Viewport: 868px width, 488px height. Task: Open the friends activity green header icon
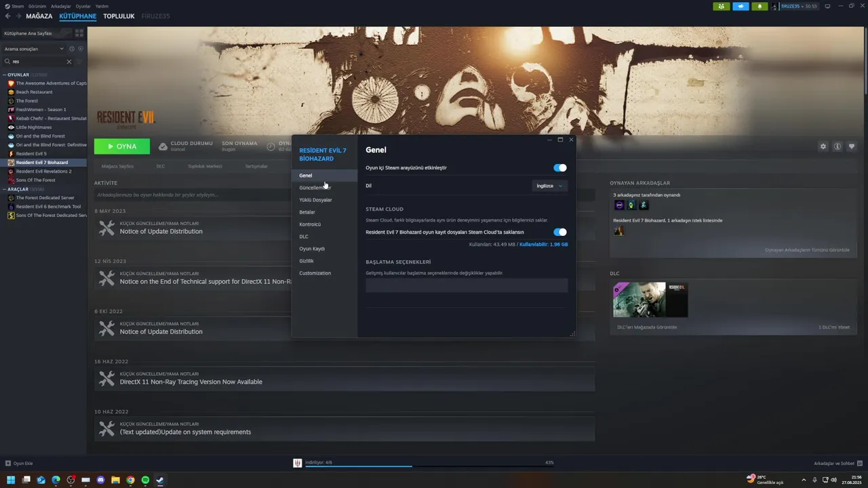(722, 6)
